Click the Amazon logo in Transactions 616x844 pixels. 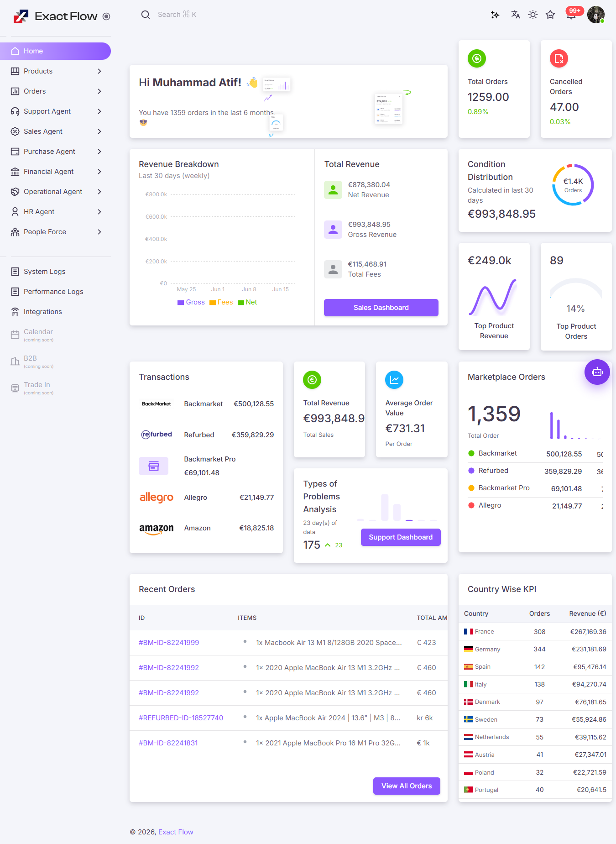click(157, 529)
